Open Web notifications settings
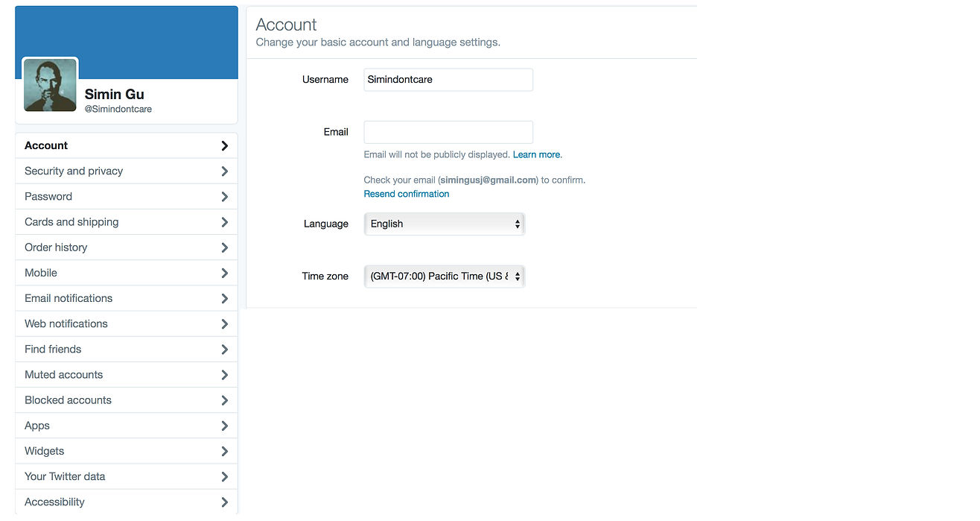The image size is (980, 521). [x=127, y=323]
